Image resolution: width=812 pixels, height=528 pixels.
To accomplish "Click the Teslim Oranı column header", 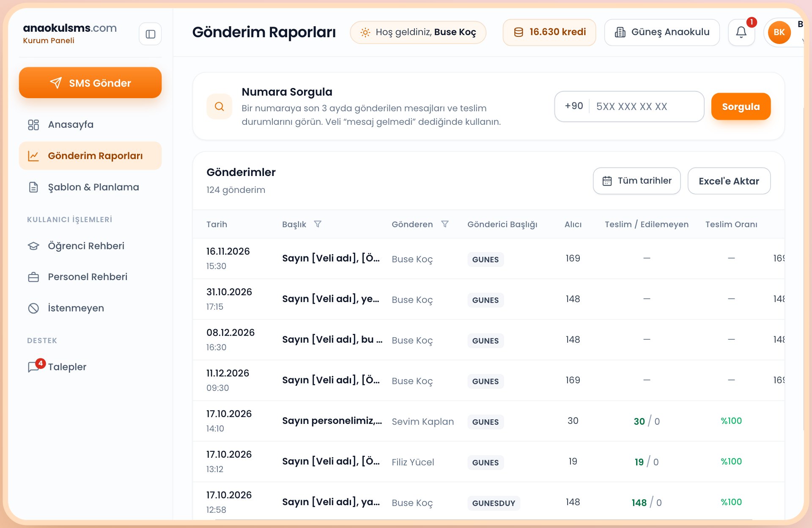I will click(x=731, y=224).
